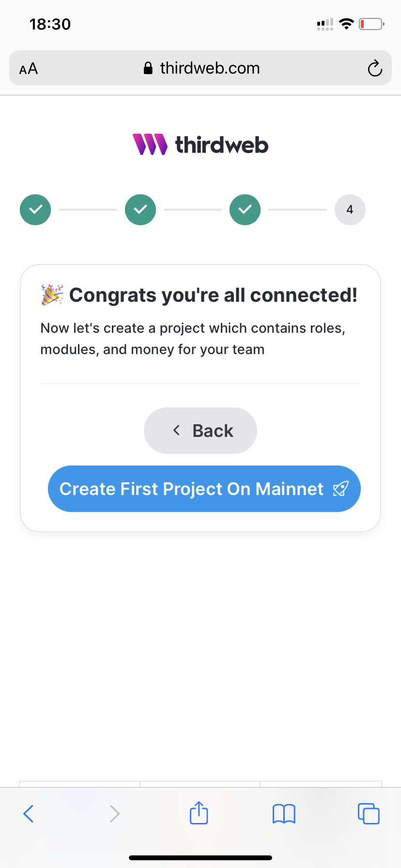Open the Safari share sheet icon
The image size is (401, 868).
199,812
